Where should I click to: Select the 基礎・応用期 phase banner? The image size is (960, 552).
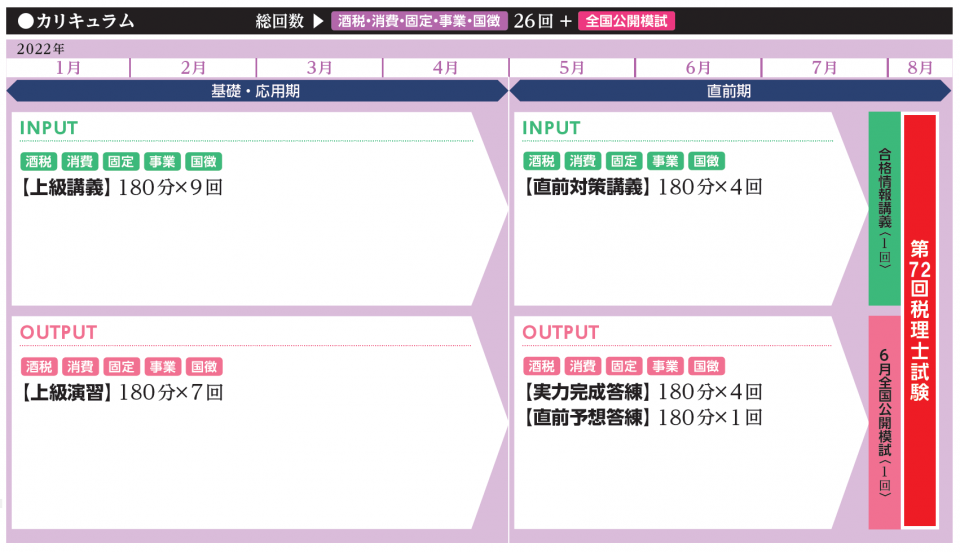(x=256, y=91)
